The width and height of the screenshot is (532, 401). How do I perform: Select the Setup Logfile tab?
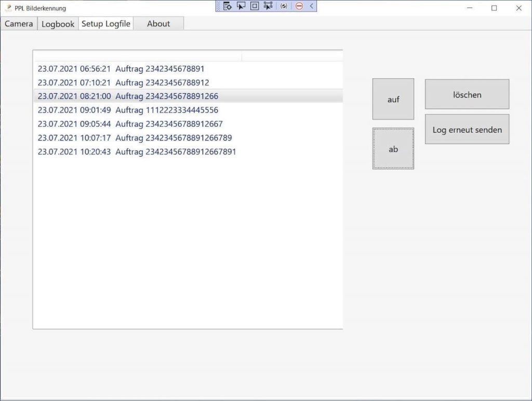tap(106, 24)
